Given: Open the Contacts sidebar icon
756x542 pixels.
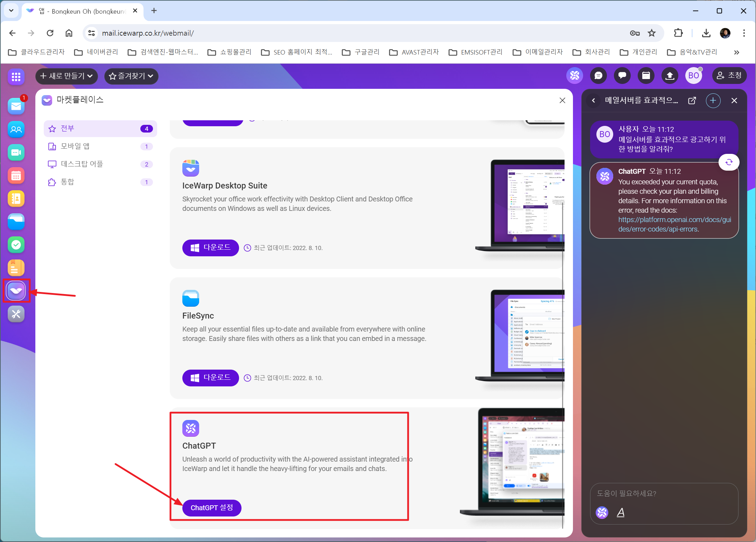Looking at the screenshot, I should 16,129.
